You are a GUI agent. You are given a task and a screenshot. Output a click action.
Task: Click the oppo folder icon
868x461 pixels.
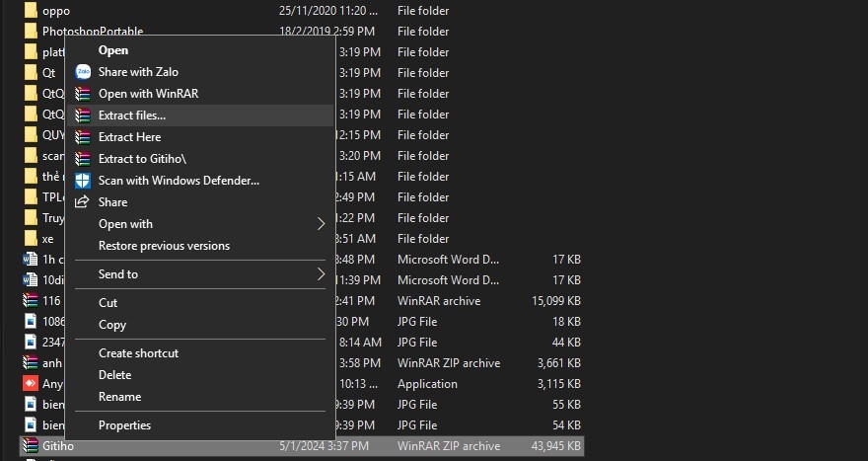pos(31,11)
